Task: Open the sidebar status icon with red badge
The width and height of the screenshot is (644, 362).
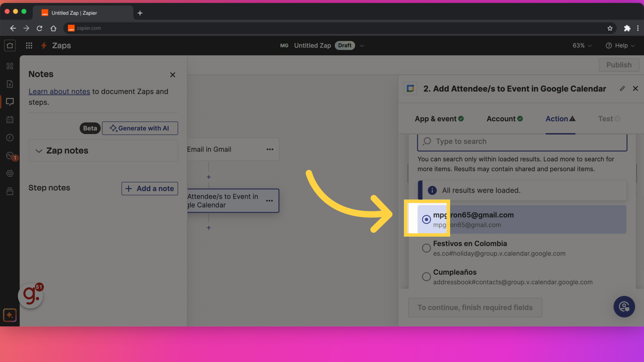Action: tap(10, 156)
